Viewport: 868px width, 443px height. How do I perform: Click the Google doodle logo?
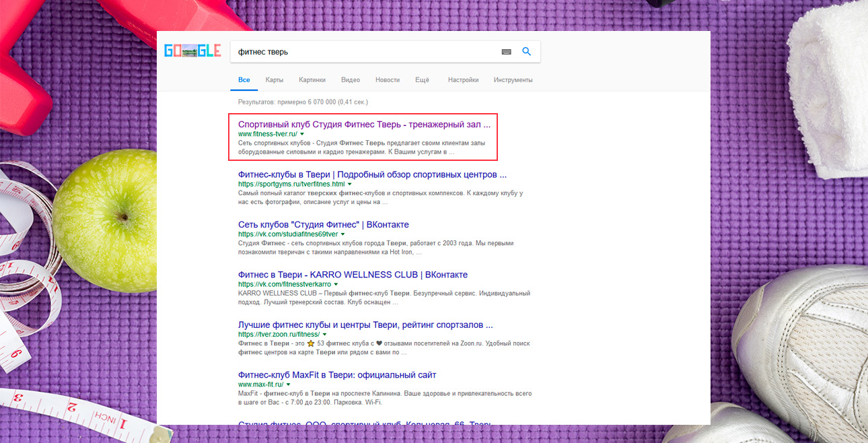point(192,51)
